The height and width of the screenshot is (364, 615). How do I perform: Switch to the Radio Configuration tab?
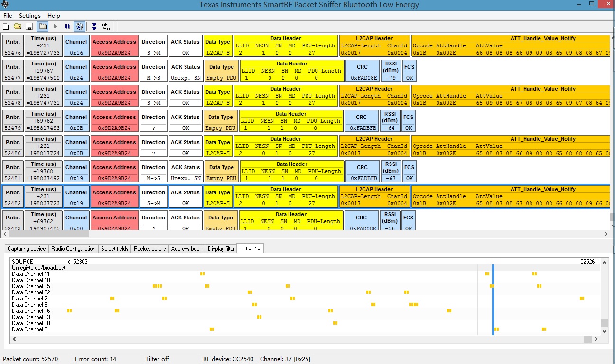click(74, 249)
